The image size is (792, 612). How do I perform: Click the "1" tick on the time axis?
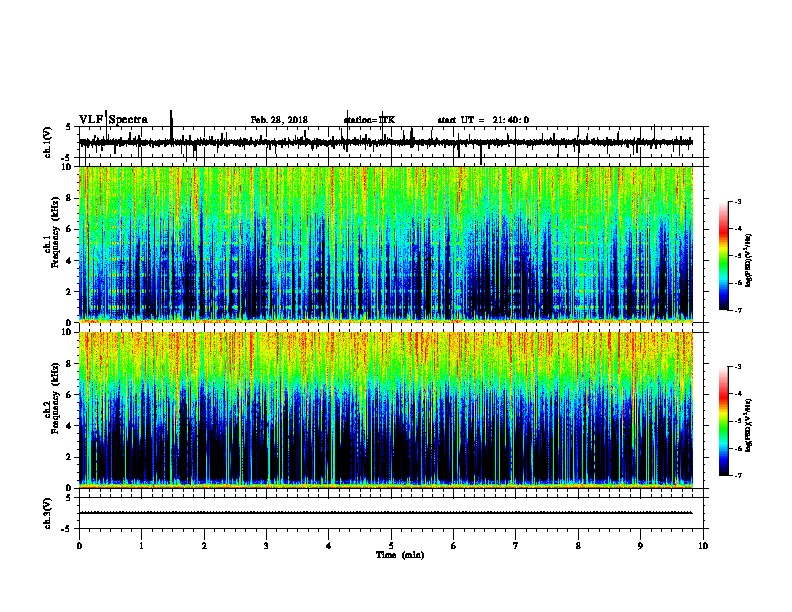point(141,546)
